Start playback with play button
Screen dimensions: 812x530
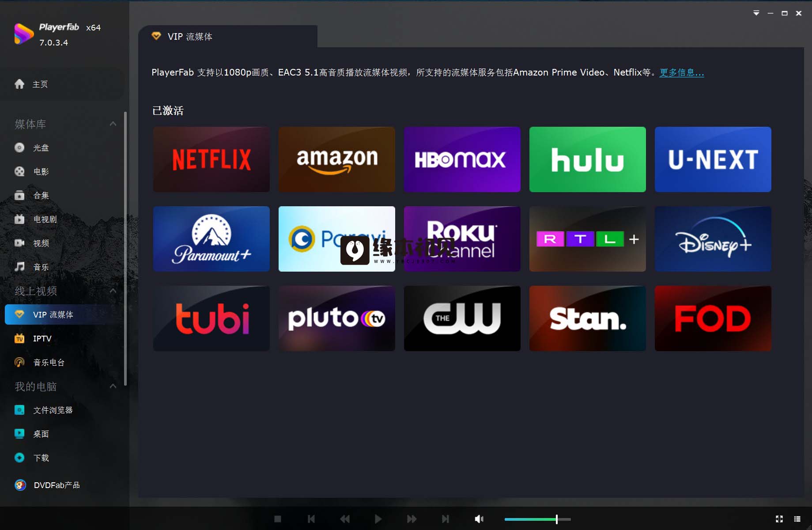point(378,519)
